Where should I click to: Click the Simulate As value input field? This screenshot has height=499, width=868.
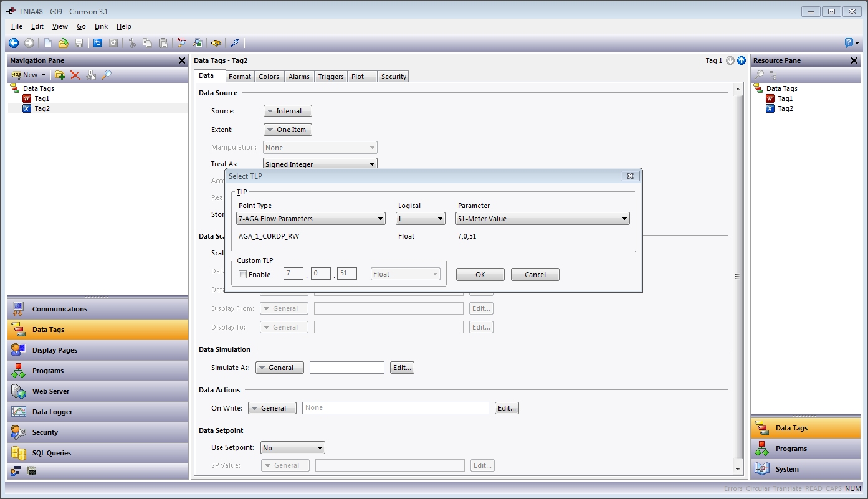coord(347,368)
